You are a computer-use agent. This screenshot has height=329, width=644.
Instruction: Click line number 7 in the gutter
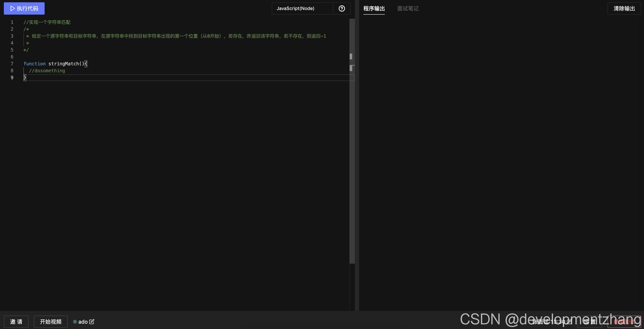(x=12, y=64)
